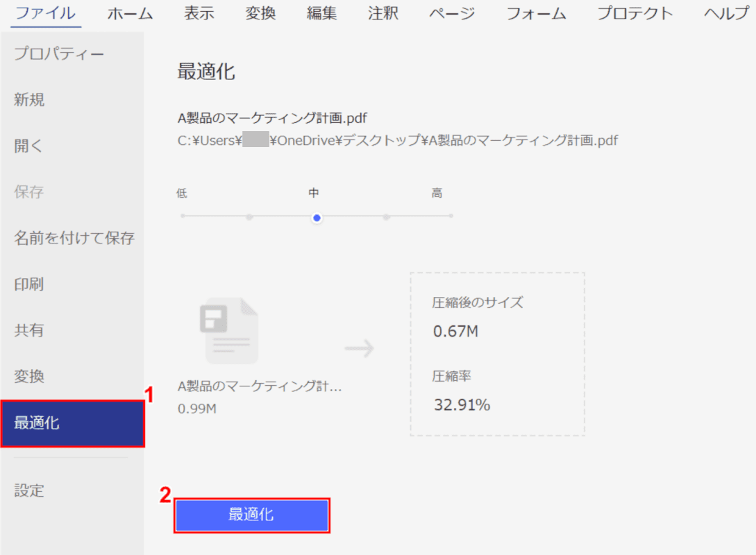Click the 中 compression slider handle
The width and height of the screenshot is (756, 555).
[317, 218]
